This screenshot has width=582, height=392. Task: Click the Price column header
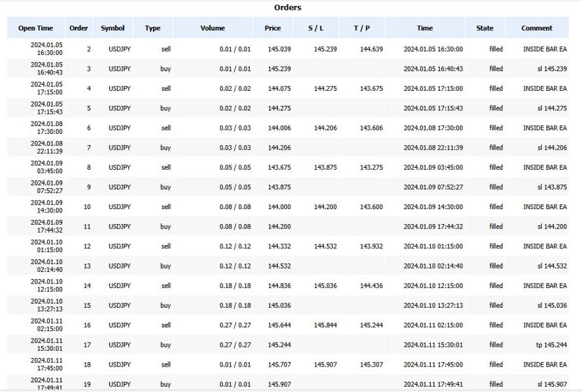pyautogui.click(x=273, y=28)
